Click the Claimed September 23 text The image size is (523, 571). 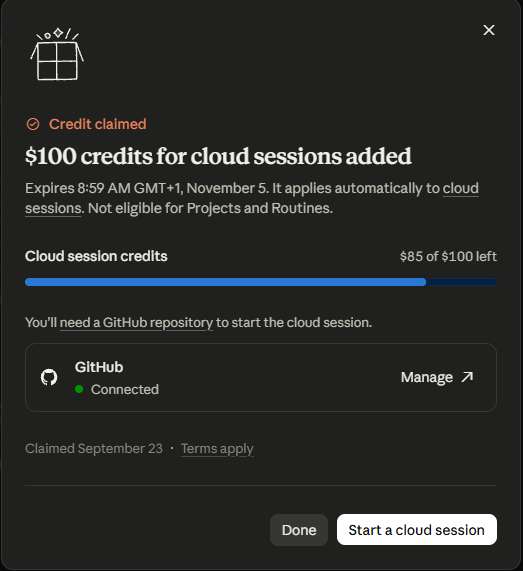point(94,449)
